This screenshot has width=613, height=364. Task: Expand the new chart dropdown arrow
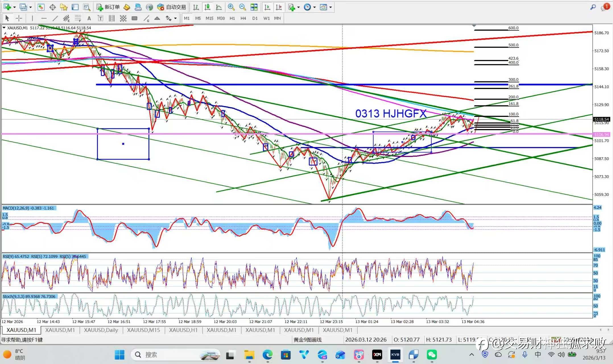pos(14,7)
